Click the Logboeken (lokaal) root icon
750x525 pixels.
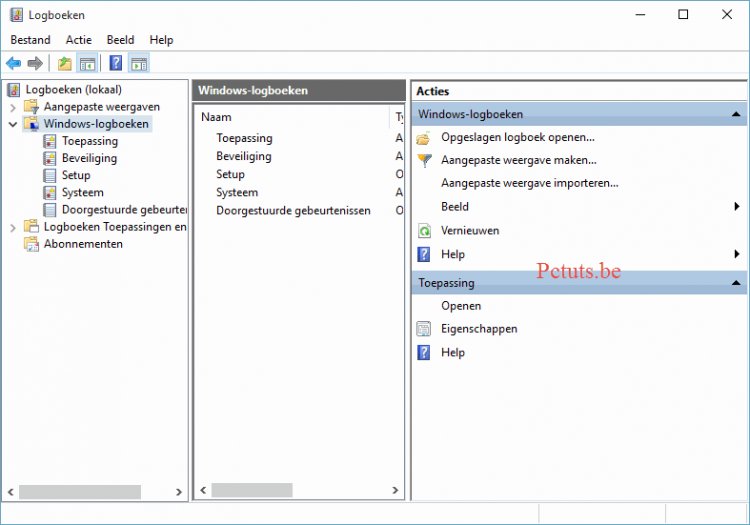pos(14,89)
